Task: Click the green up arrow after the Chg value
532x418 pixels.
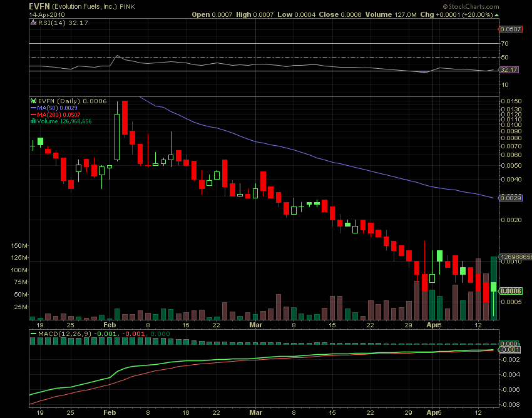Action: pos(497,15)
